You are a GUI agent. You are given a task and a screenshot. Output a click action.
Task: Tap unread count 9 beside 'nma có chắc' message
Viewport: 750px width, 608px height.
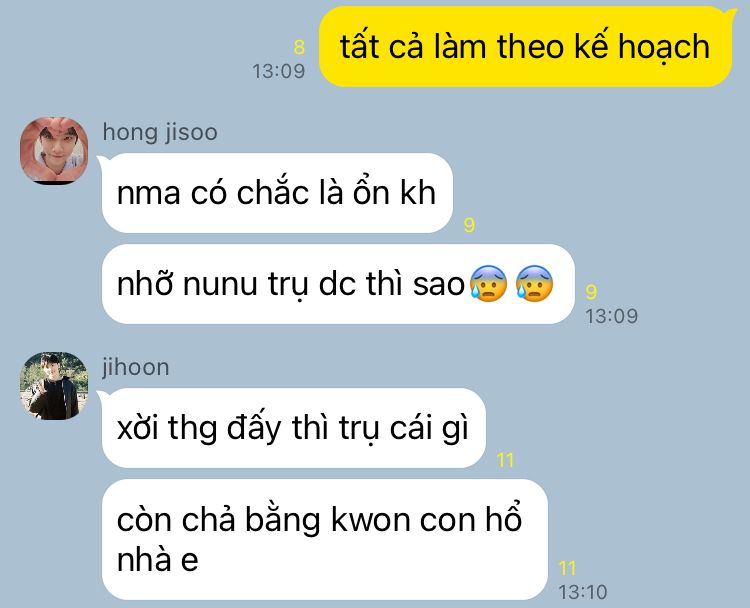pyautogui.click(x=469, y=225)
